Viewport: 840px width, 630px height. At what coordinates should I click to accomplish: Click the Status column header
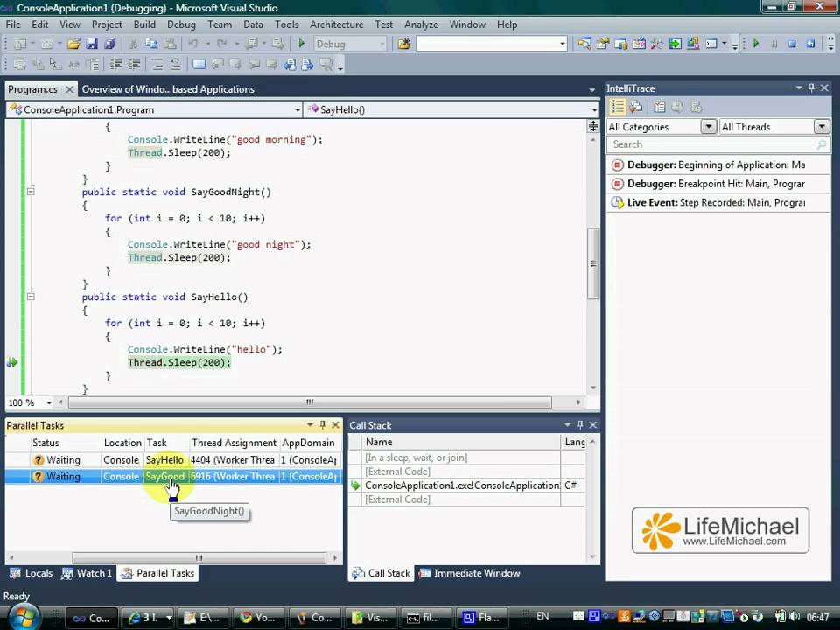[x=66, y=443]
